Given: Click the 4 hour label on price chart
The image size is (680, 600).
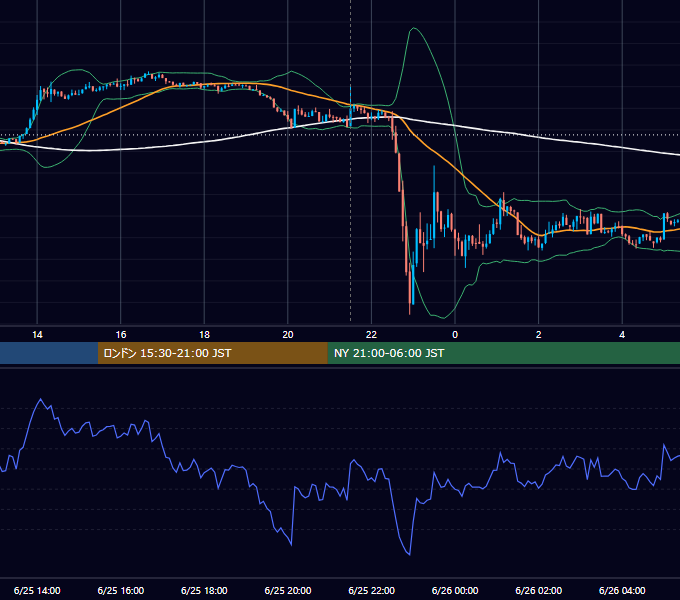Looking at the screenshot, I should click(622, 335).
